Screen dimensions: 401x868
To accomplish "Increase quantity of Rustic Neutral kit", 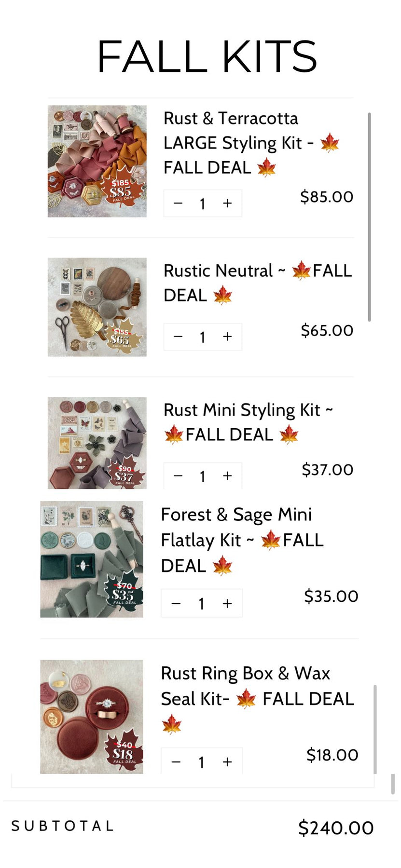I will click(227, 337).
